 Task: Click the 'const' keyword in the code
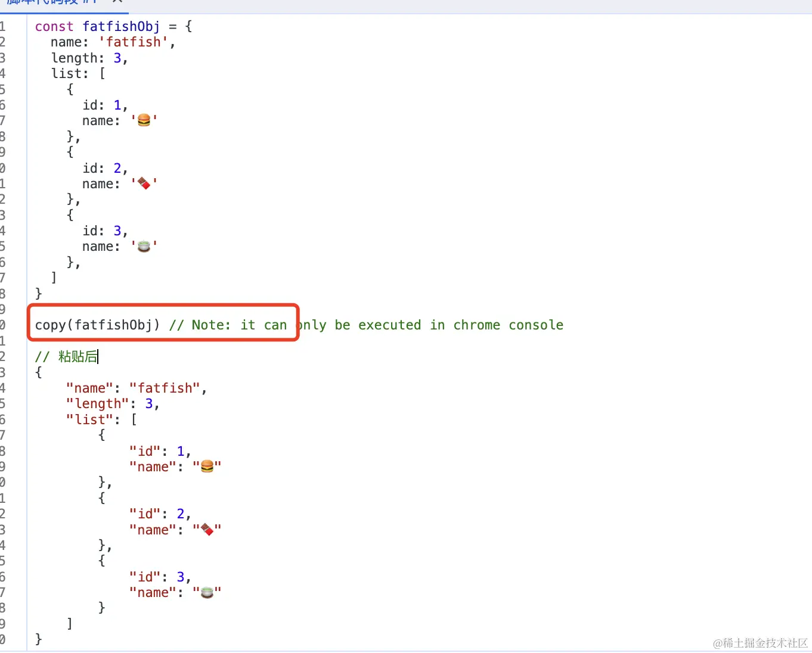click(x=54, y=26)
